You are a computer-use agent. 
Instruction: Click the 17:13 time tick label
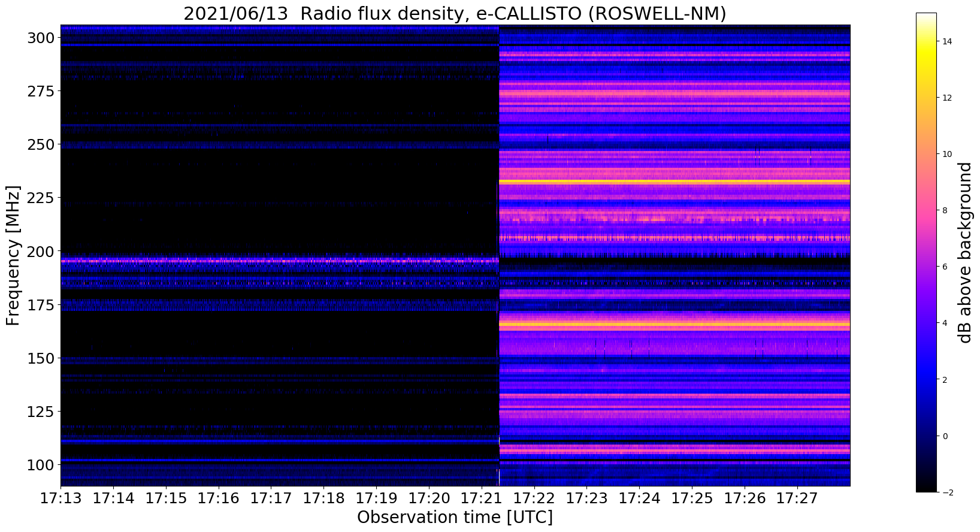tap(61, 498)
